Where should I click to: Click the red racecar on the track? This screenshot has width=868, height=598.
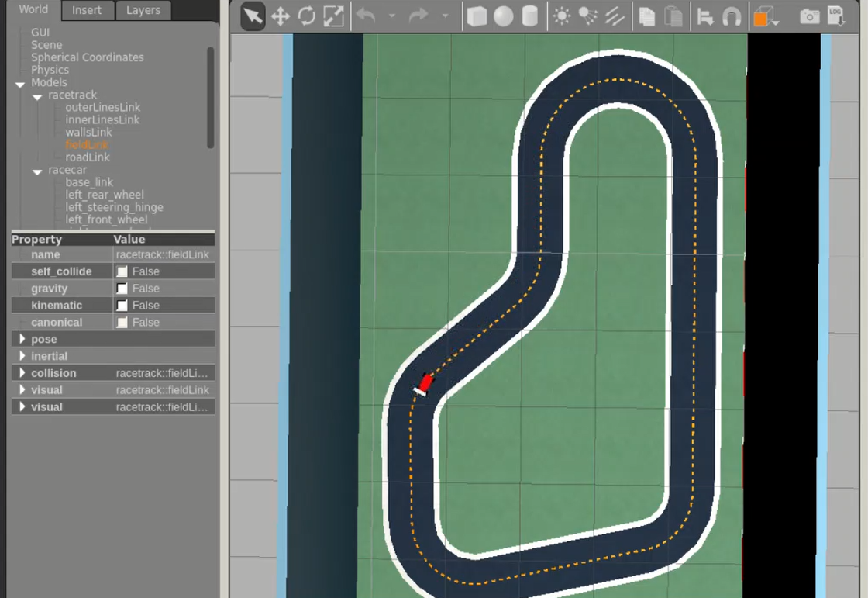point(425,382)
